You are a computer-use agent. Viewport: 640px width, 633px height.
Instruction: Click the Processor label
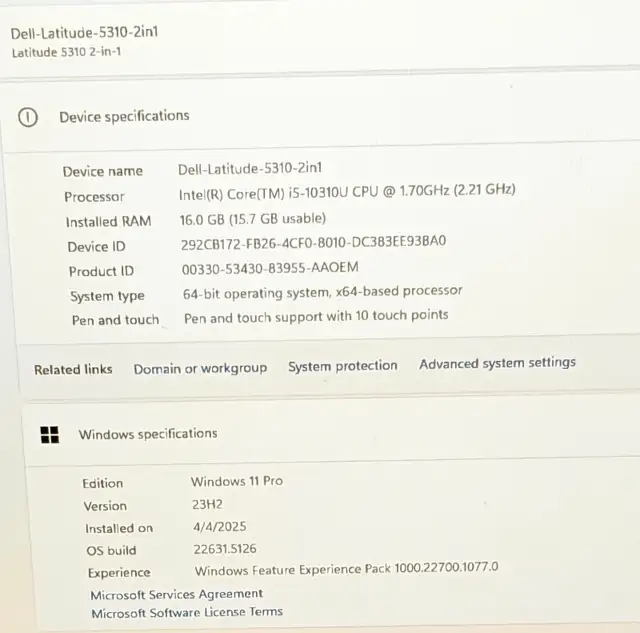(94, 197)
